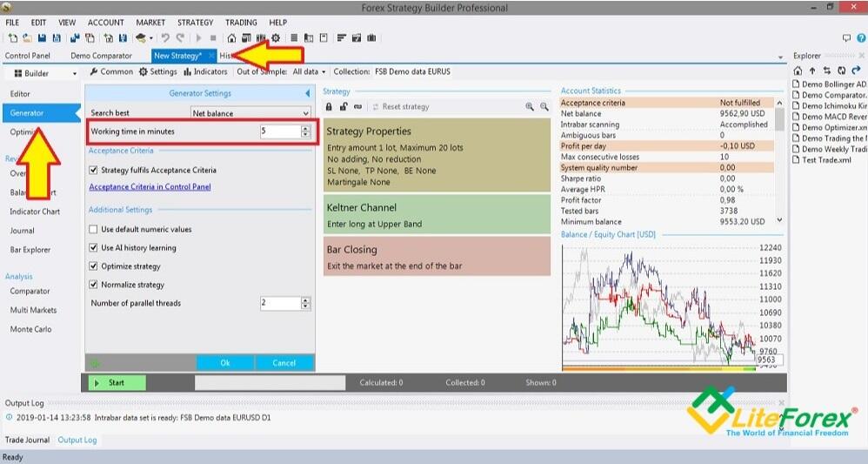Image resolution: width=868 pixels, height=464 pixels.
Task: Switch to Demo Comparator tab
Action: point(101,56)
